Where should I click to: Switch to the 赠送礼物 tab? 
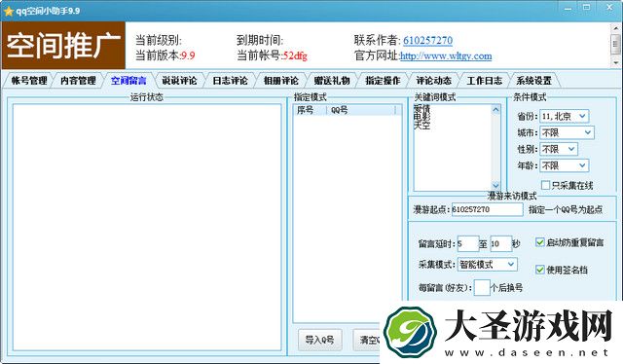[x=332, y=81]
